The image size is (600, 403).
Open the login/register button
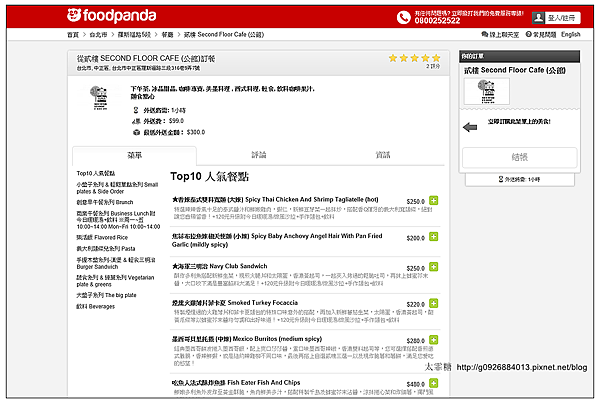[x=556, y=18]
